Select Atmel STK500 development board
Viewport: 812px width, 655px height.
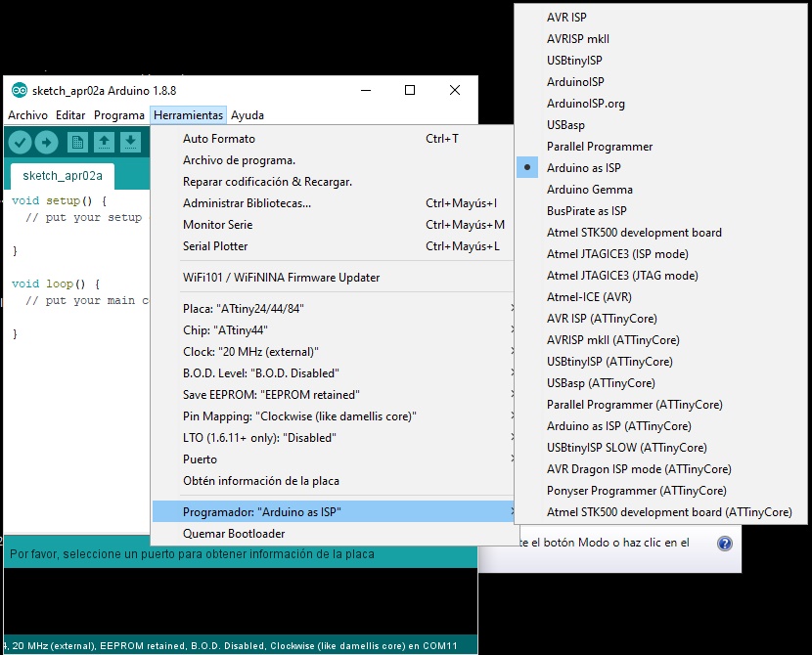(660, 233)
